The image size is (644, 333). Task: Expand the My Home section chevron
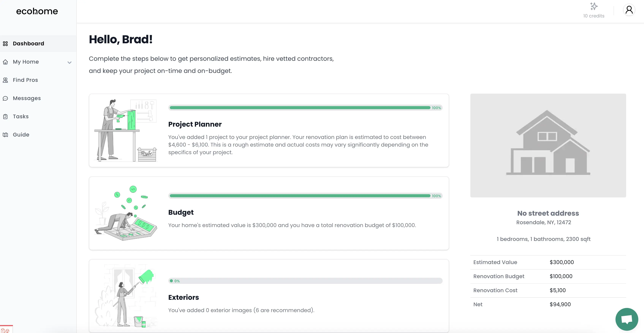70,62
